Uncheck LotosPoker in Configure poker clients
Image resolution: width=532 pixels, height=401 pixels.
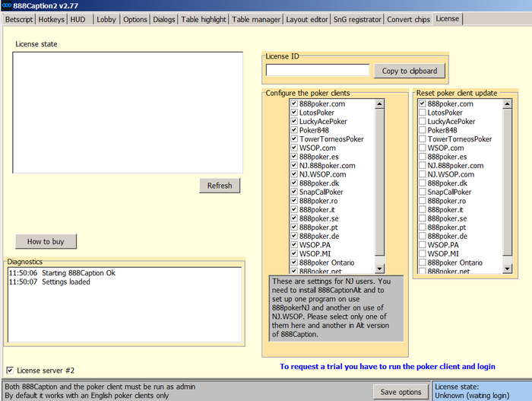click(x=294, y=112)
